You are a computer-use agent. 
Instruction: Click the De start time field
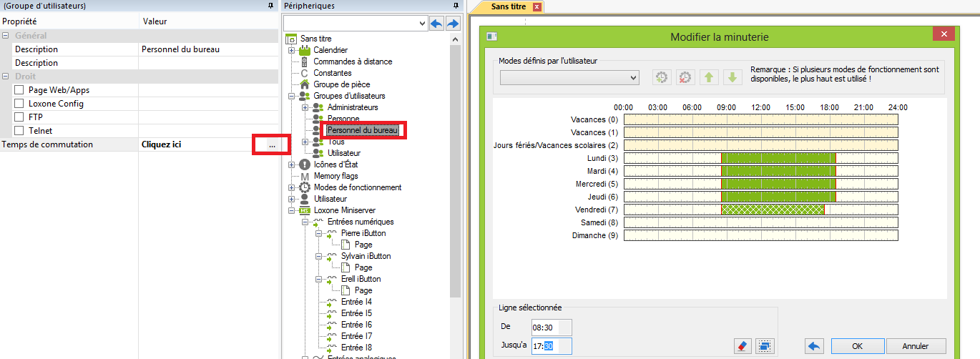pos(551,328)
